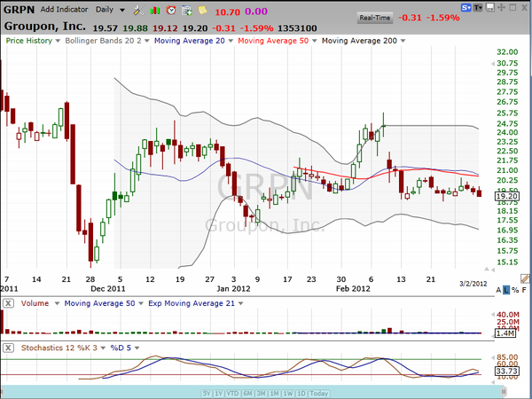Click the floppy disk save icon
This screenshot has width=532, height=399.
[489, 7]
